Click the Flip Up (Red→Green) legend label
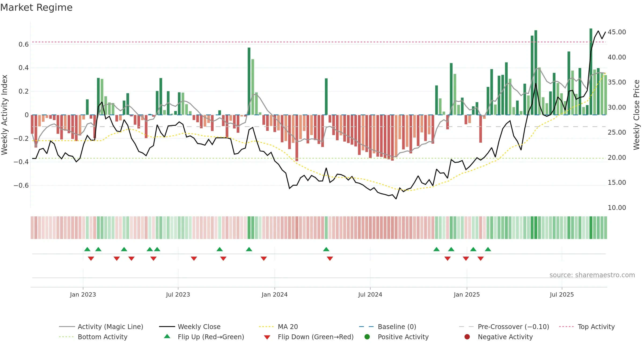The height and width of the screenshot is (362, 644). 211,337
